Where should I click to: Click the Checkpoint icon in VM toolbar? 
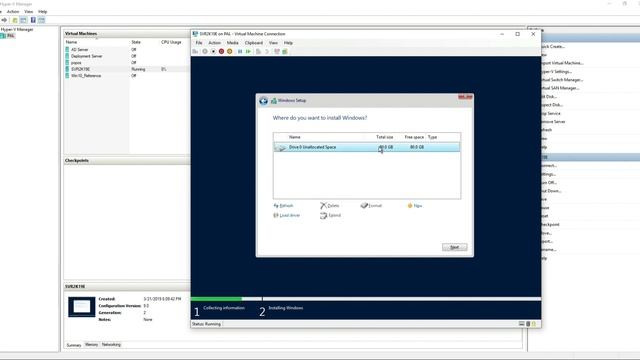[258, 51]
